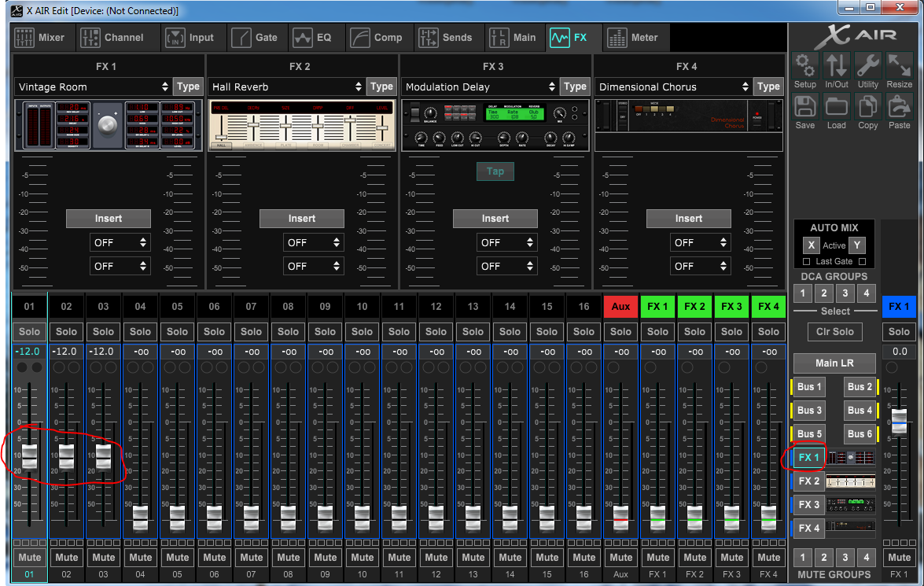Screen dimensions: 924x586
Task: Mute channel 03
Action: 104,557
